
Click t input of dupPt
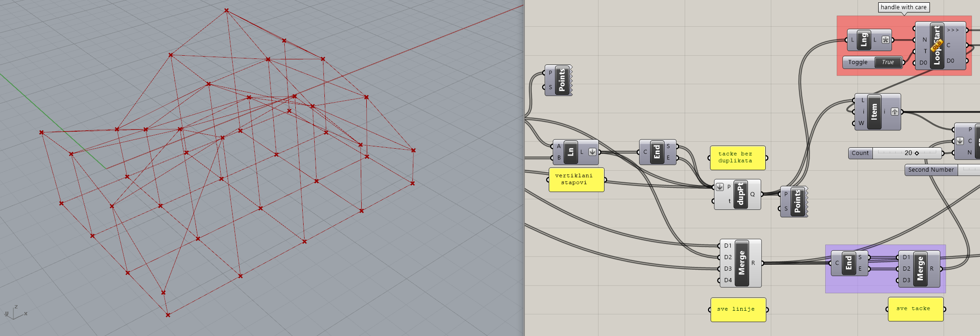[729, 201]
